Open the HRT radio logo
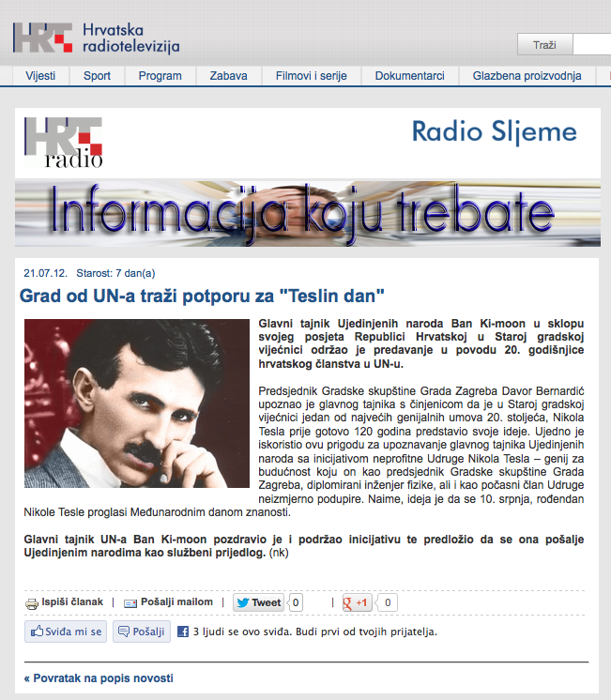Viewport: 611px width, 700px height. point(64,143)
